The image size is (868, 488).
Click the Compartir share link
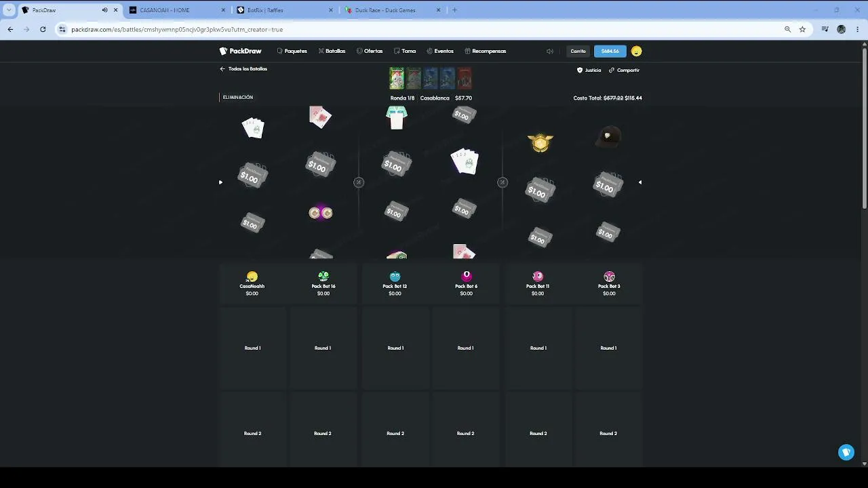pyautogui.click(x=624, y=70)
